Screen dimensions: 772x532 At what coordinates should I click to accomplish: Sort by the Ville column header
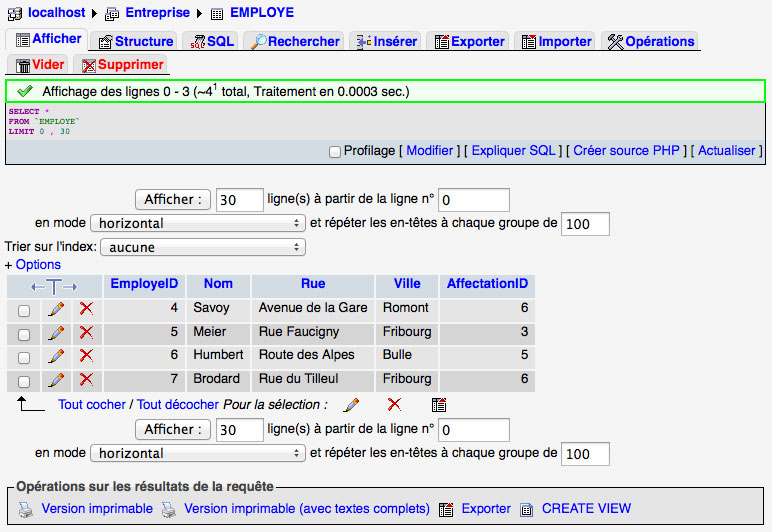407,283
